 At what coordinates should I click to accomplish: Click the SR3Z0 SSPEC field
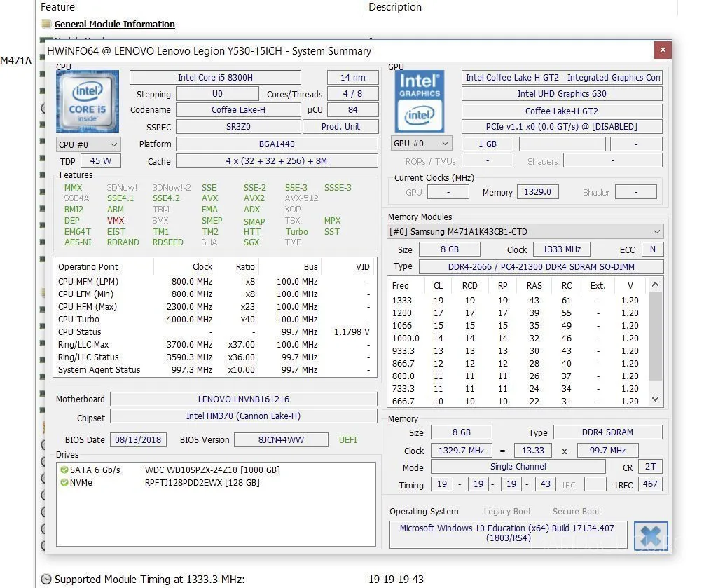point(238,127)
